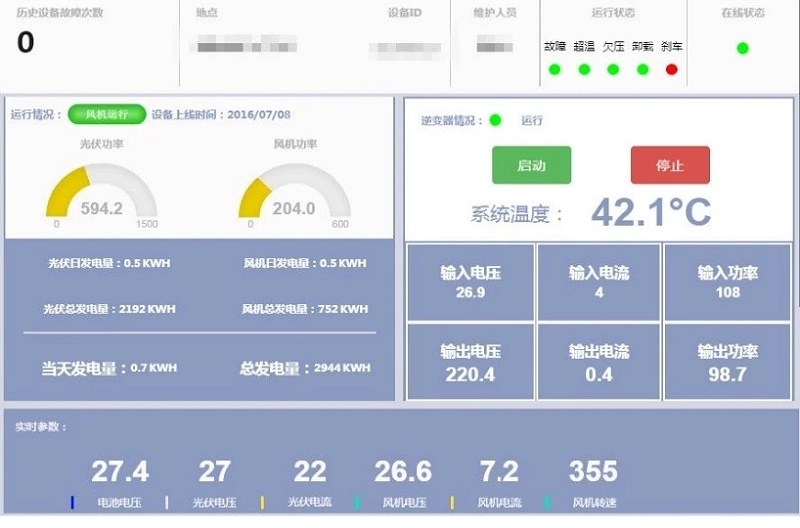The image size is (800, 528).
Task: Click the 输出功率 tile showing 98.7
Action: coord(728,362)
